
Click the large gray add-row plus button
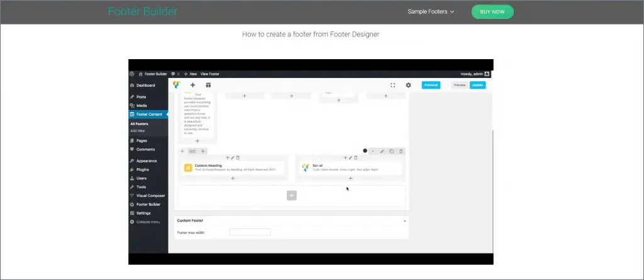292,196
